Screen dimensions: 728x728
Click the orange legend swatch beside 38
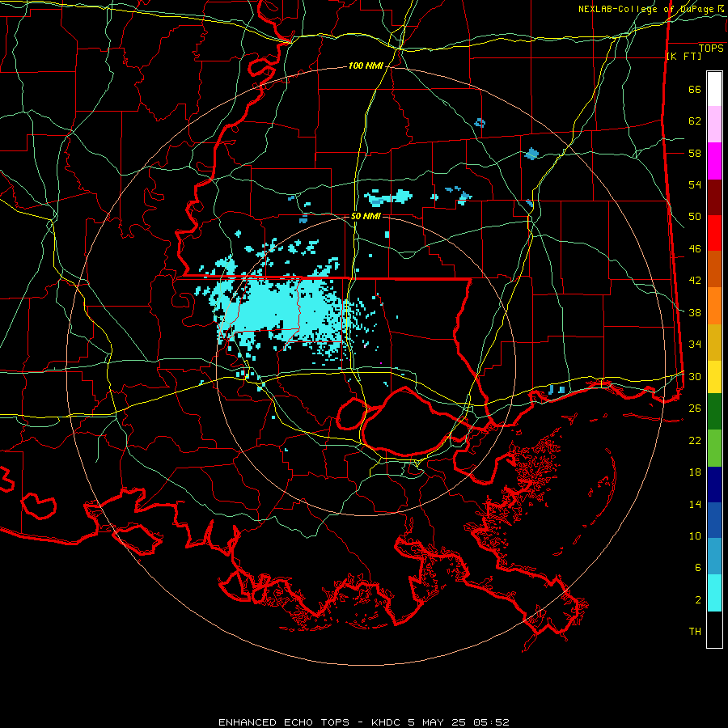pyautogui.click(x=714, y=306)
